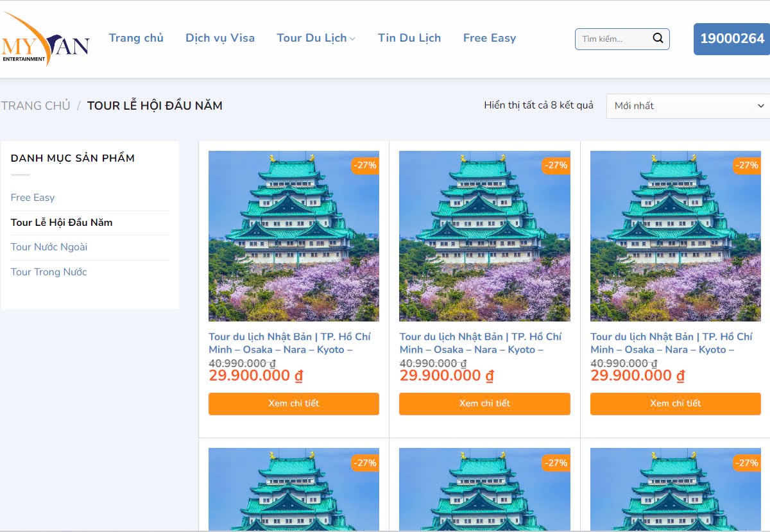Go to Trang chủ in the top navigation
This screenshot has height=532, width=770.
[136, 38]
